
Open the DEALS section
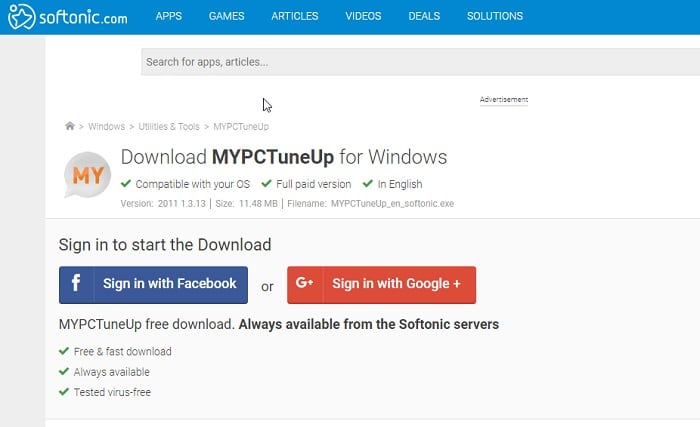point(424,16)
